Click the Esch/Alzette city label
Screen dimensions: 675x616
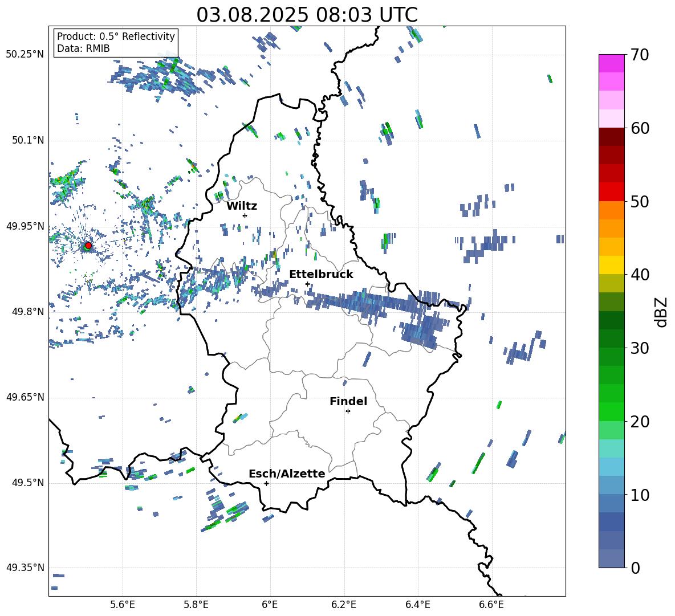click(287, 474)
